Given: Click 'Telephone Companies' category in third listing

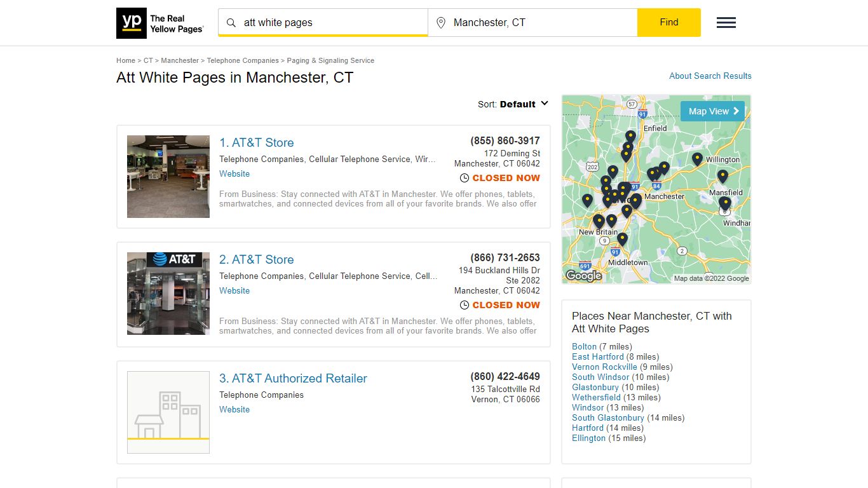Looking at the screenshot, I should [x=261, y=395].
